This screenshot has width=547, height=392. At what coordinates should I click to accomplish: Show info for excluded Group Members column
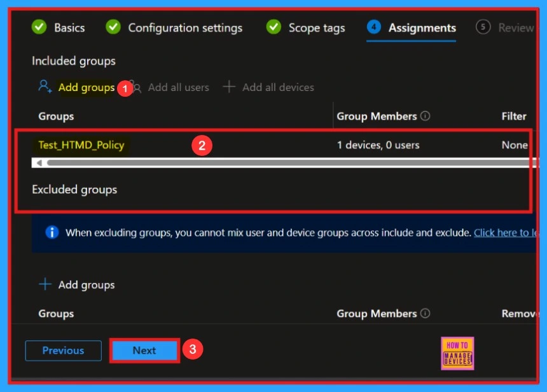(426, 313)
